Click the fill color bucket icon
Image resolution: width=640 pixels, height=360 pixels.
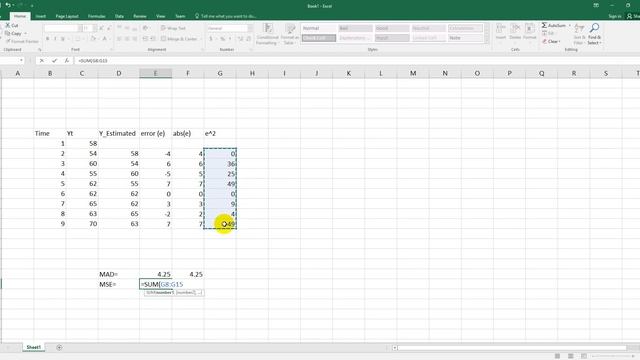[93, 39]
